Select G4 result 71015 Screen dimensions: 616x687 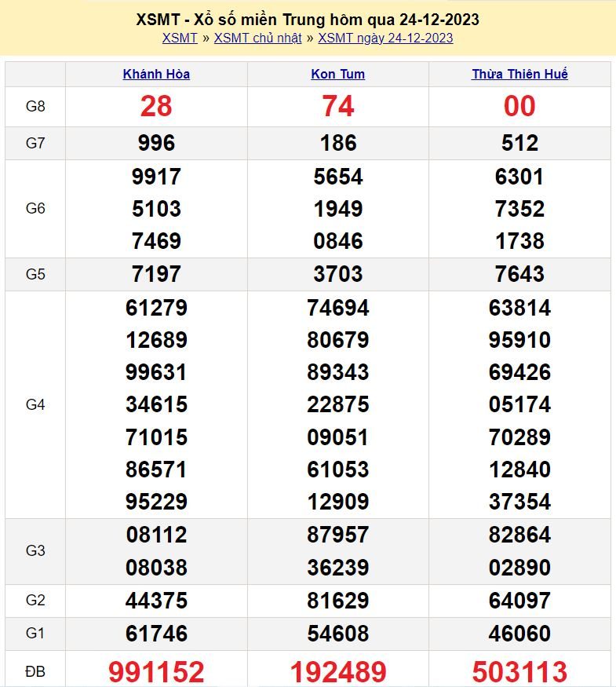tap(156, 437)
